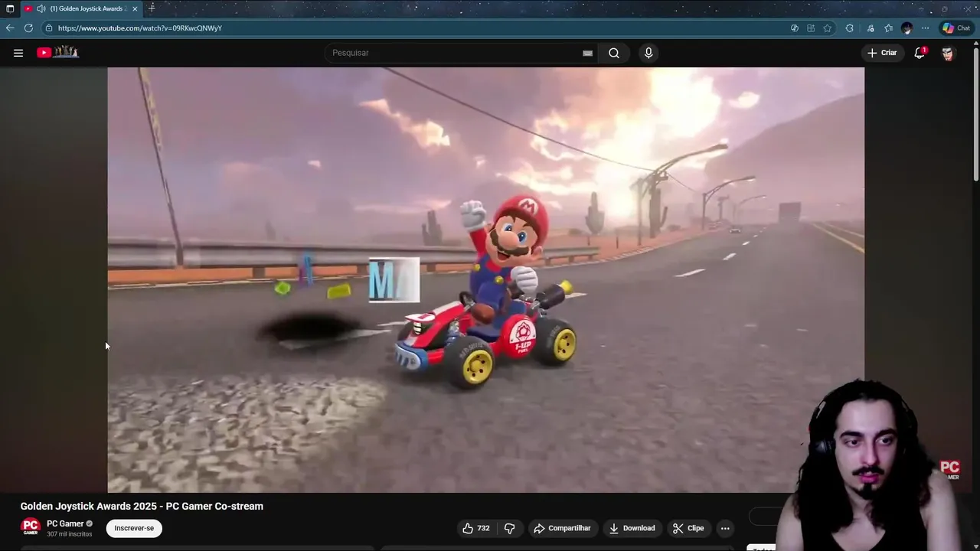Click the Compartilhar share button

pyautogui.click(x=562, y=528)
